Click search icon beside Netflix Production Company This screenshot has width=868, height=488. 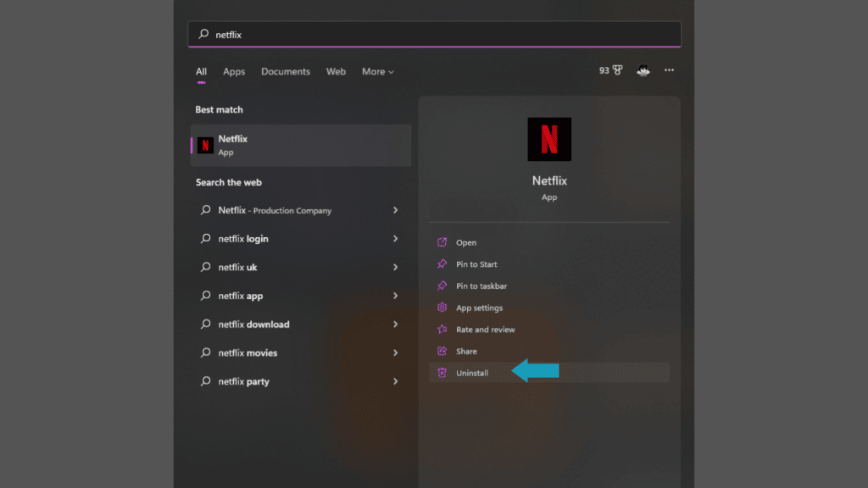point(205,210)
